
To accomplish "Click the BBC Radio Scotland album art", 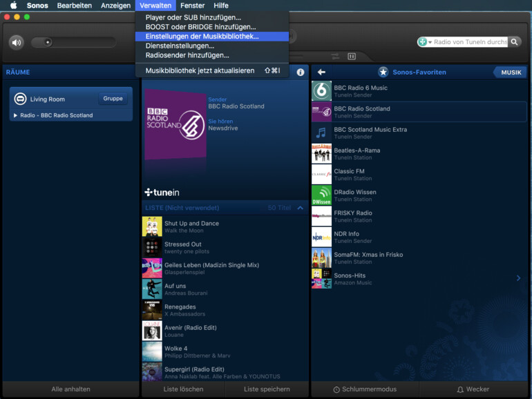I will point(175,124).
